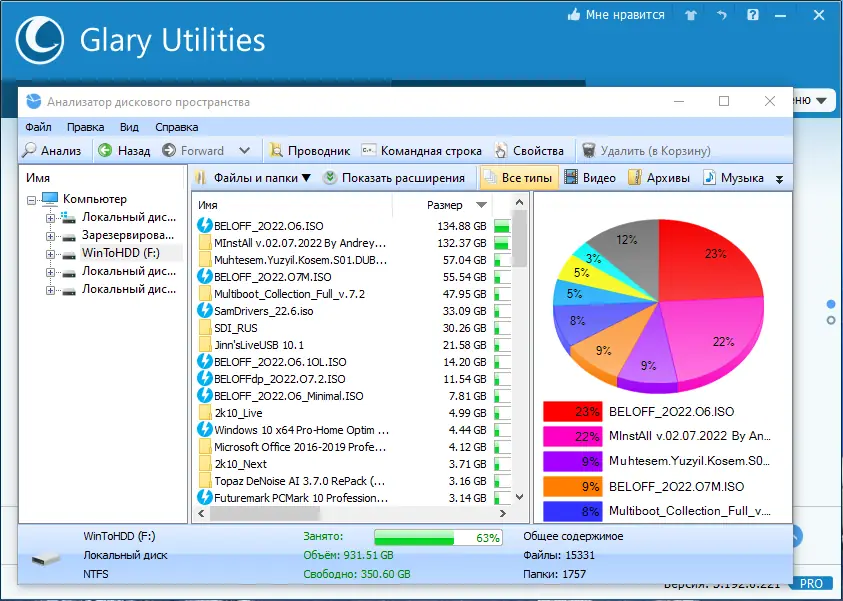Open the Файлы и папки dropdown
The image size is (843, 601).
point(252,178)
